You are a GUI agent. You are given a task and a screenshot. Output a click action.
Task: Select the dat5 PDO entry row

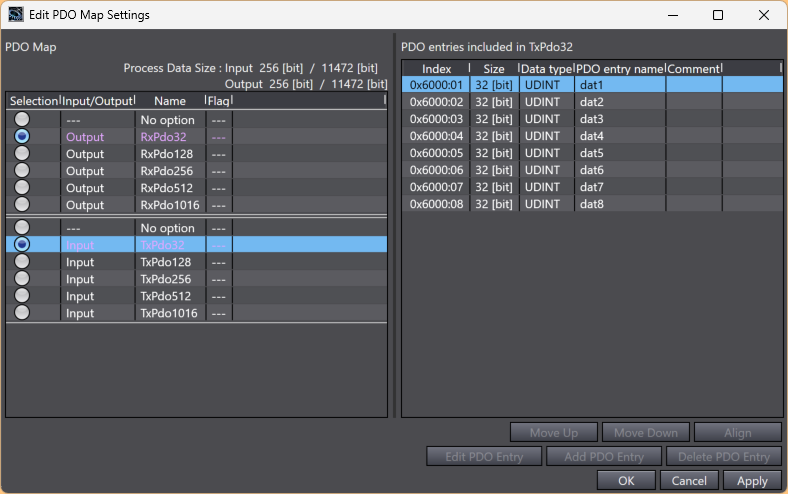click(592, 153)
